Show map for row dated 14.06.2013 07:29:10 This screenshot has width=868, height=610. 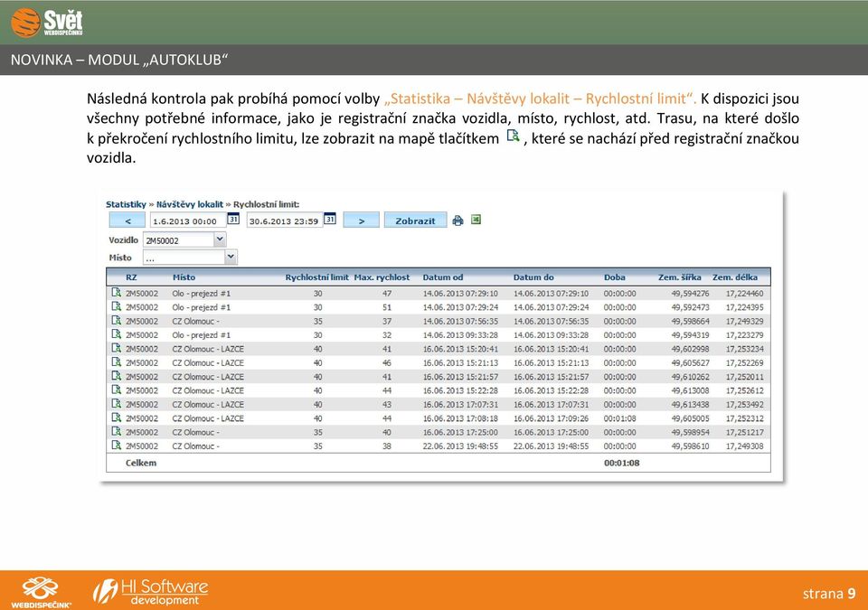click(x=117, y=292)
